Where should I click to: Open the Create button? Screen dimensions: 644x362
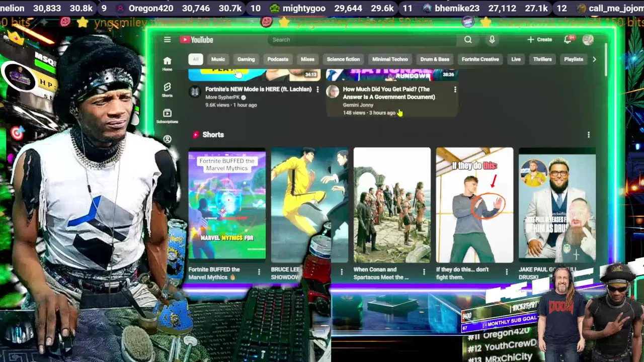539,40
